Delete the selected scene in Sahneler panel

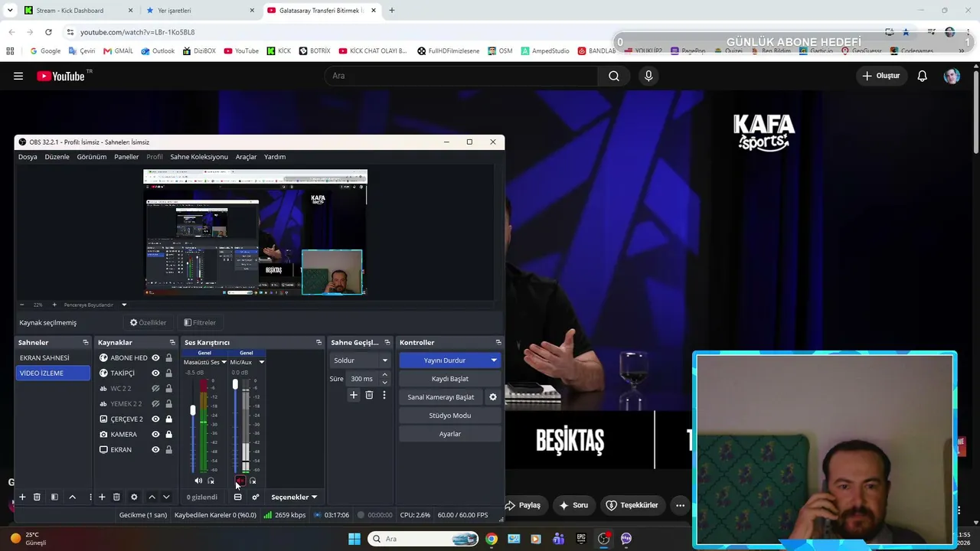point(37,497)
